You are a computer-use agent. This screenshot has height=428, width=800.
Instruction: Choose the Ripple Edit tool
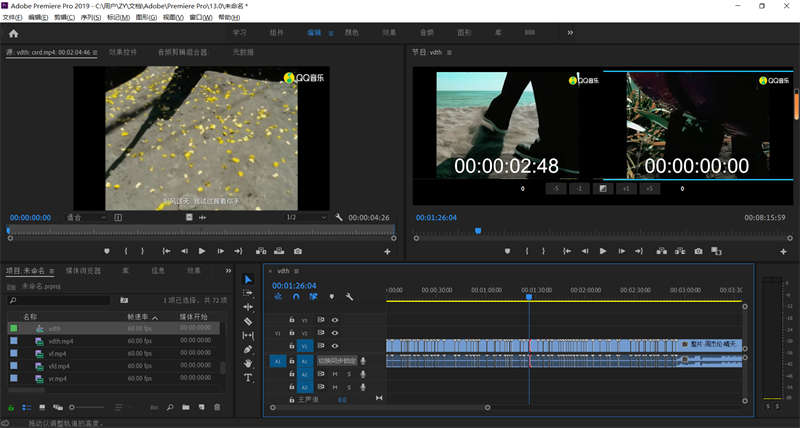[x=248, y=307]
